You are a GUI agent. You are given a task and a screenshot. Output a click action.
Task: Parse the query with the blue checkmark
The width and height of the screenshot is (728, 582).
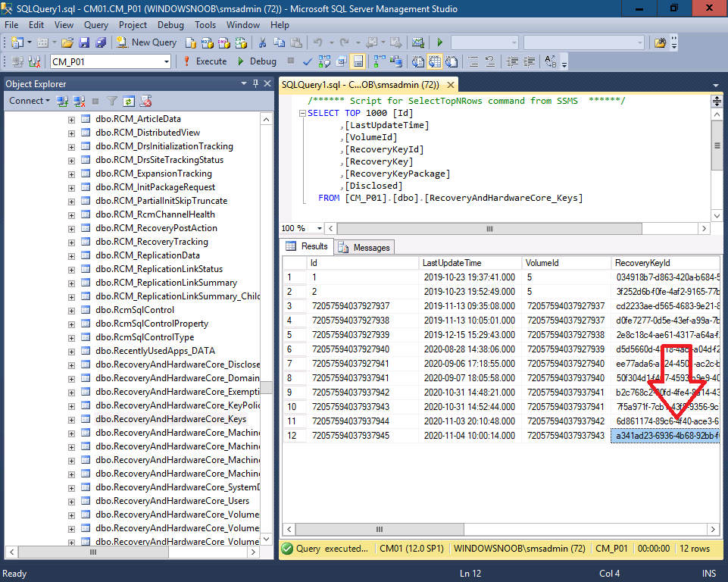(x=308, y=61)
